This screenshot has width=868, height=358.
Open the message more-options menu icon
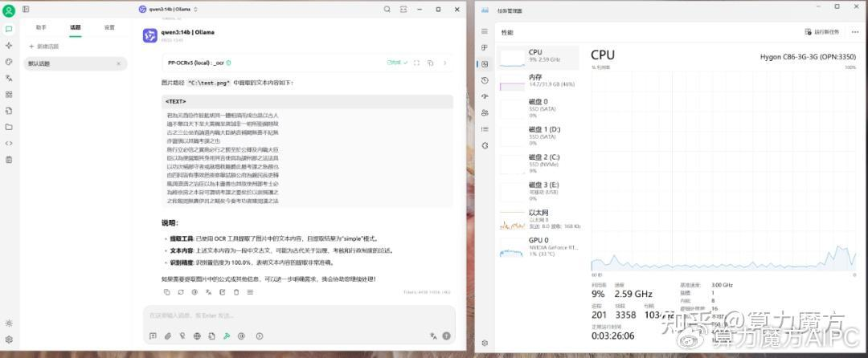click(250, 292)
